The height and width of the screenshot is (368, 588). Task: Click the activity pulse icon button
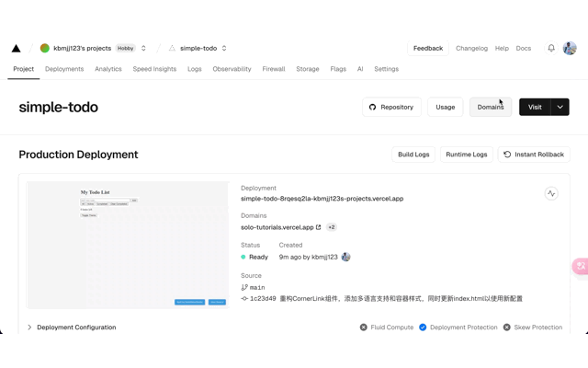(x=551, y=193)
